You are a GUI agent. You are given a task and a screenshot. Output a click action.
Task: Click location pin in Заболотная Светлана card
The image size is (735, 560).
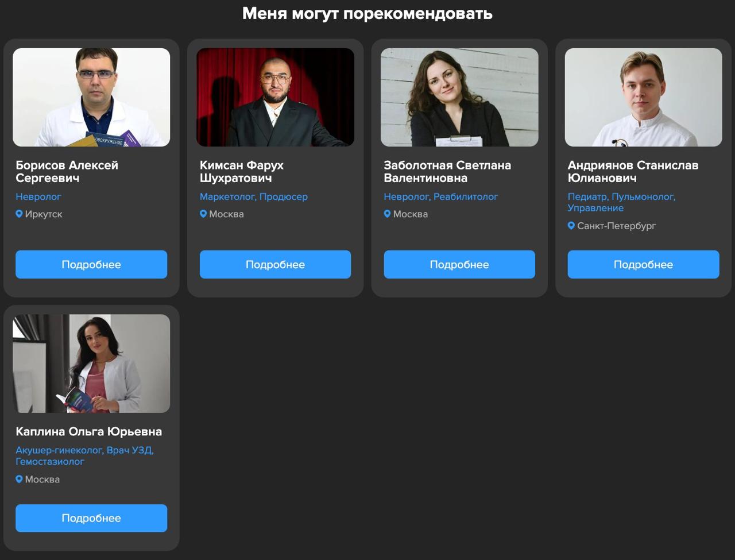[x=387, y=214]
